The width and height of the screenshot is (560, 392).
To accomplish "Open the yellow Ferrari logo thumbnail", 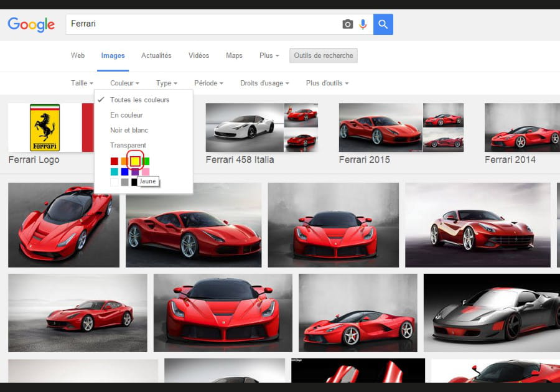I will [x=45, y=128].
